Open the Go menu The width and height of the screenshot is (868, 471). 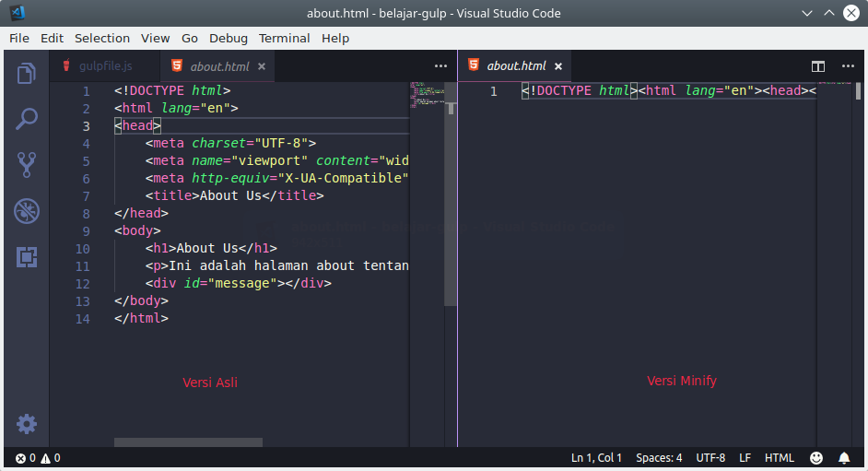189,38
